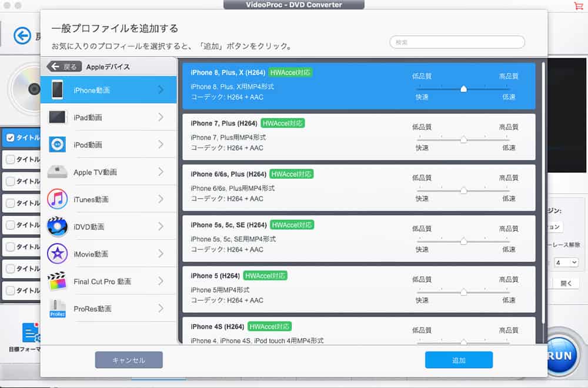Click HWAccel badge on iPhone 5s profile

(x=292, y=225)
